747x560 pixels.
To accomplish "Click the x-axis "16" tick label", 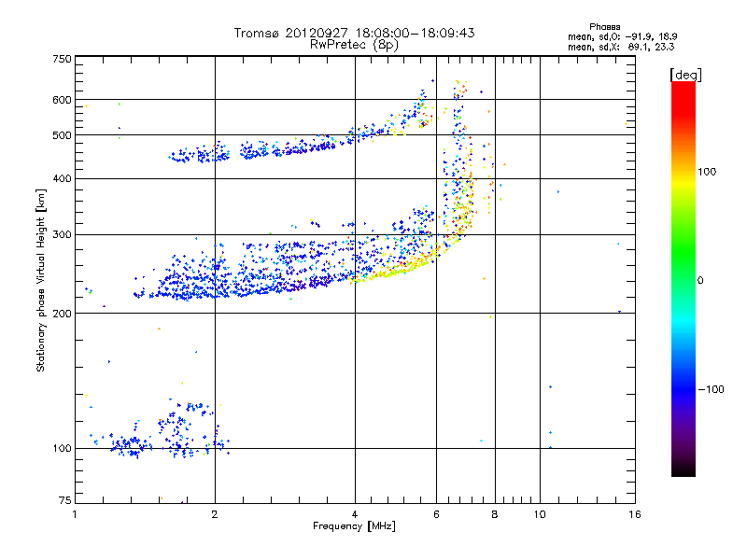I will [x=635, y=514].
